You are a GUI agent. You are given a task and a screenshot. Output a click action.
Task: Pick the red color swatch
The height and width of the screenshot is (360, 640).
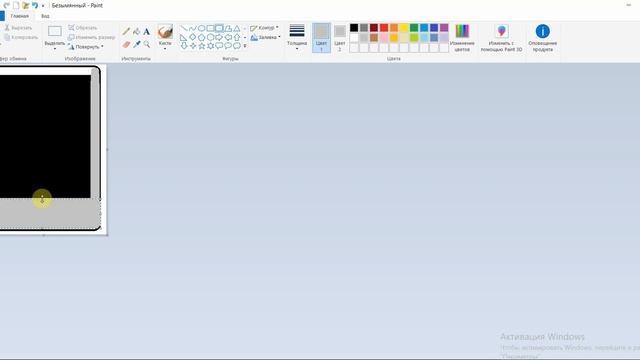(x=384, y=28)
